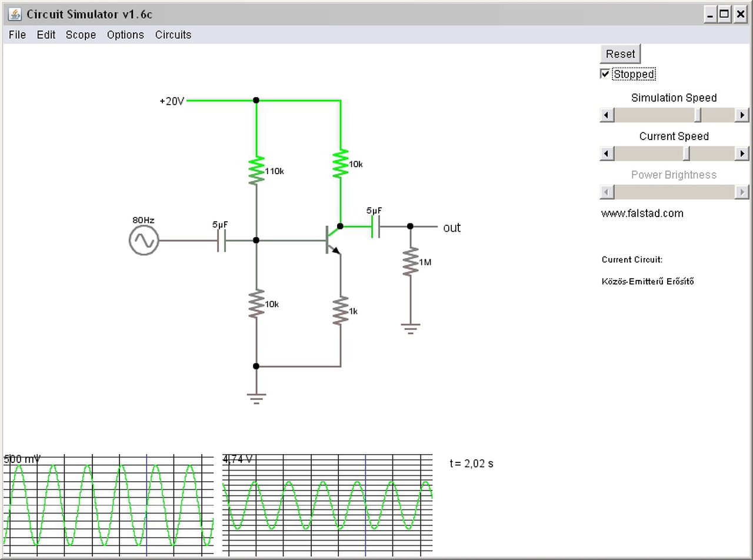The image size is (753, 560).
Task: Click the 1k value label
Action: point(353,311)
